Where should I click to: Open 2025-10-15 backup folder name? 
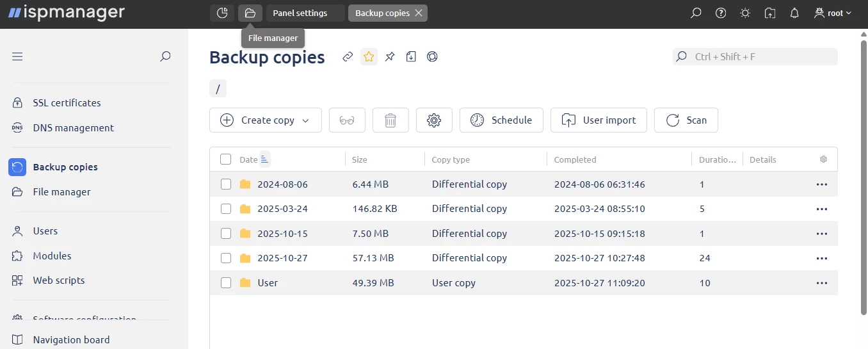point(282,234)
